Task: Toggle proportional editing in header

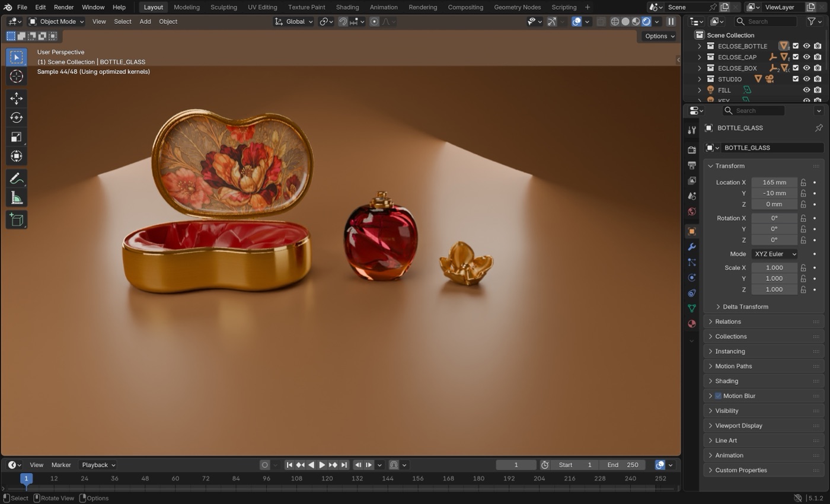Action: point(374,21)
